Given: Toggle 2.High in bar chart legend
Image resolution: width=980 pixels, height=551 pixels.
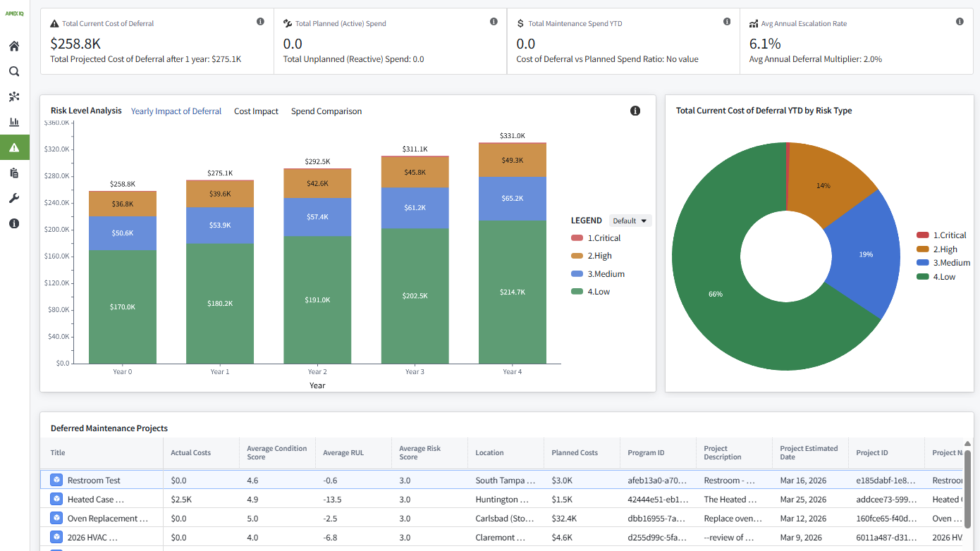Looking at the screenshot, I should (592, 256).
